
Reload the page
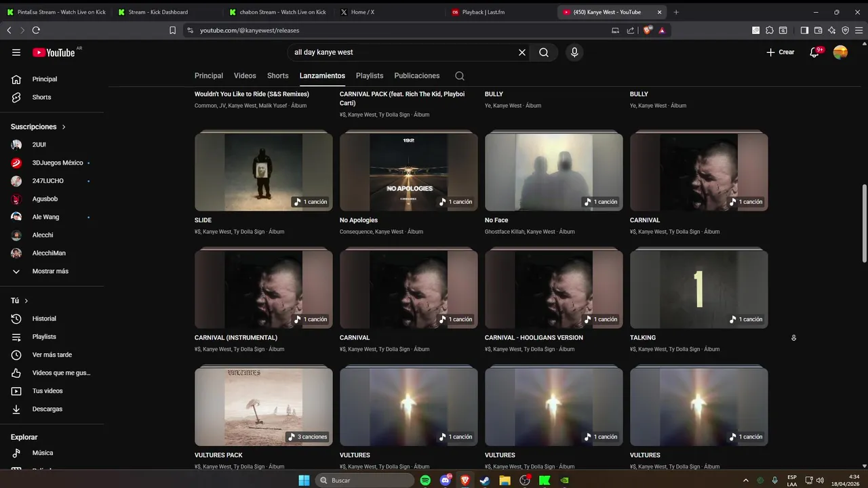pyautogui.click(x=36, y=30)
